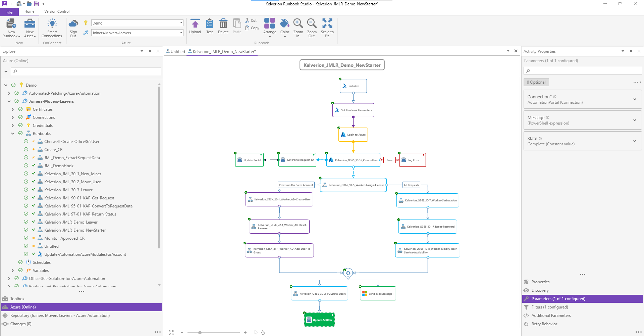
Task: Click the Zoom Out magnifier
Action: [312, 23]
